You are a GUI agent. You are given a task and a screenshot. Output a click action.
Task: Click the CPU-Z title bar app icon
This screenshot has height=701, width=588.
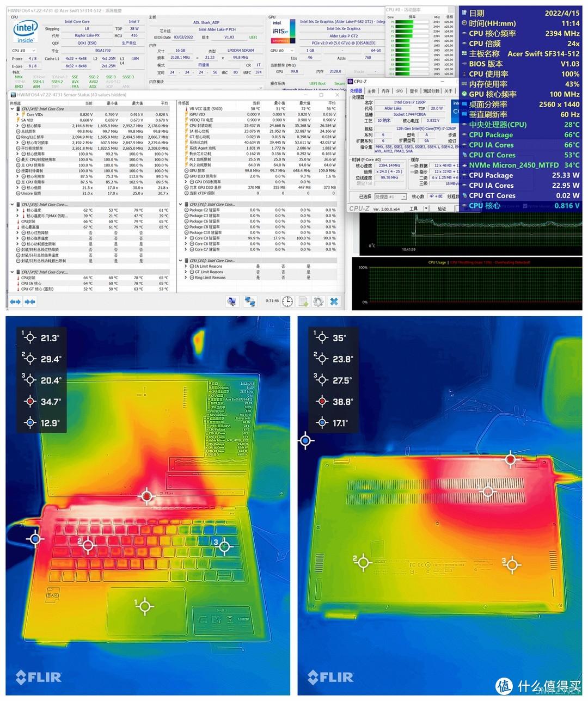point(351,82)
